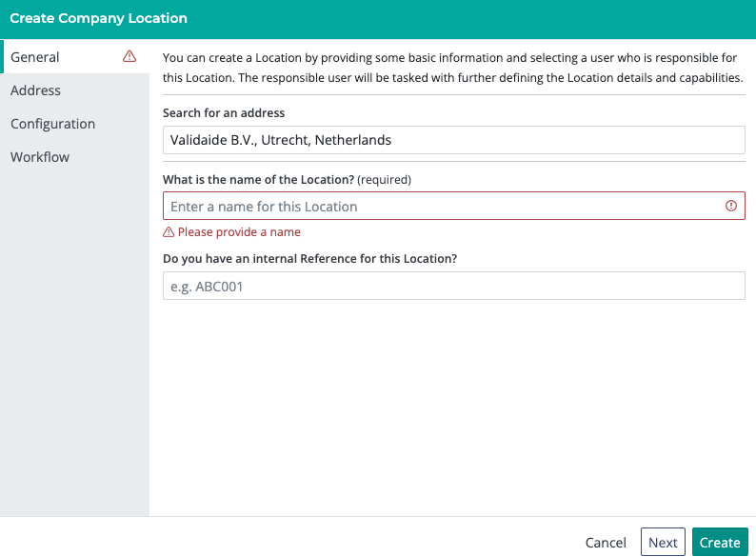Screen dimensions: 756x557
Task: Click the 'Do you have an internal Reference' label
Action: click(x=310, y=258)
